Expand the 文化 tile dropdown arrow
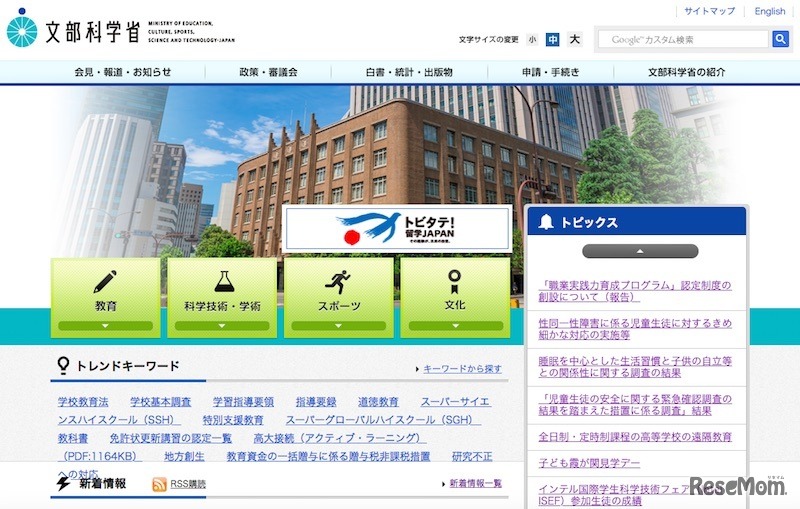 [456, 325]
